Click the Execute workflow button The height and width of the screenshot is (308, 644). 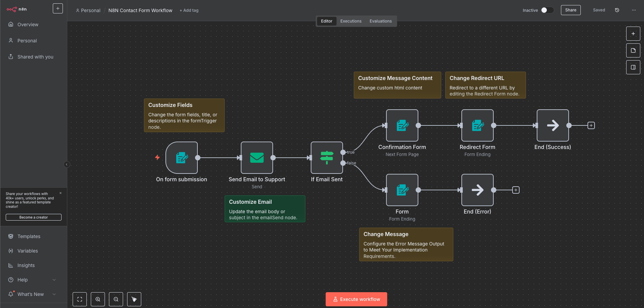356,299
